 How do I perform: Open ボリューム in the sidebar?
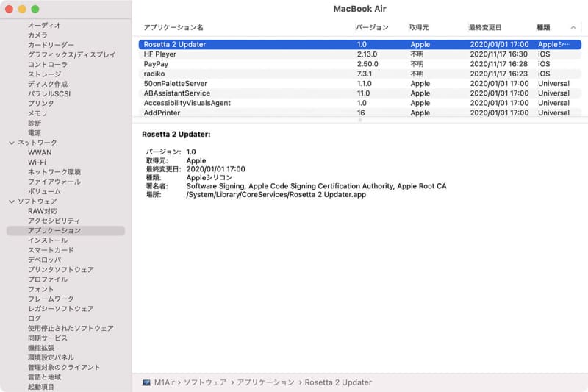click(x=44, y=192)
